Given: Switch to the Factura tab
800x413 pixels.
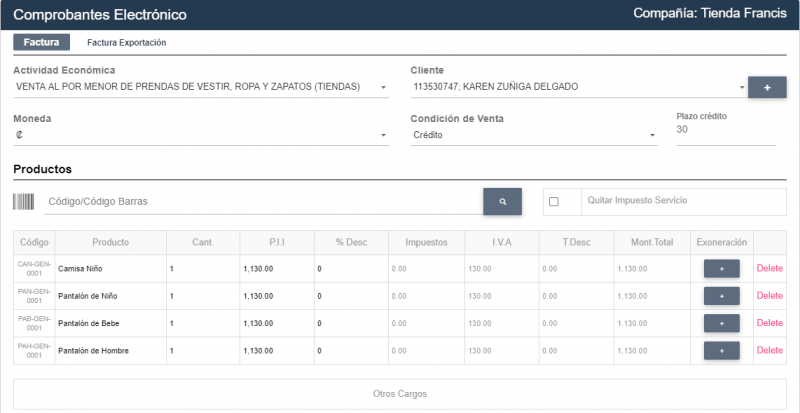Looking at the screenshot, I should pyautogui.click(x=41, y=42).
